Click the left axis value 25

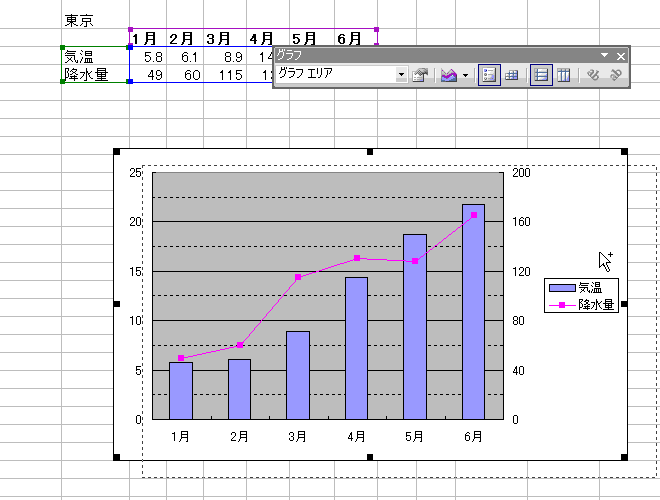[136, 172]
